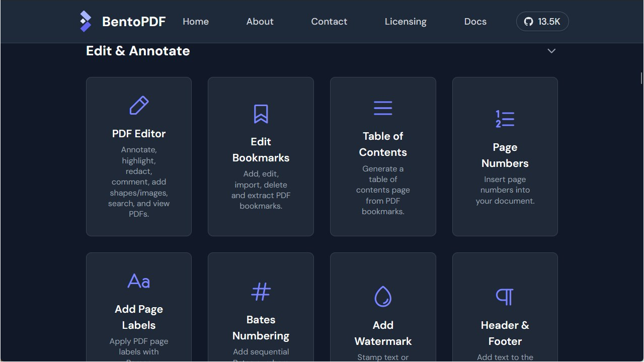Click the pilcrow icon for Header & Footer
Screen dimensions: 644x362
pyautogui.click(x=505, y=297)
